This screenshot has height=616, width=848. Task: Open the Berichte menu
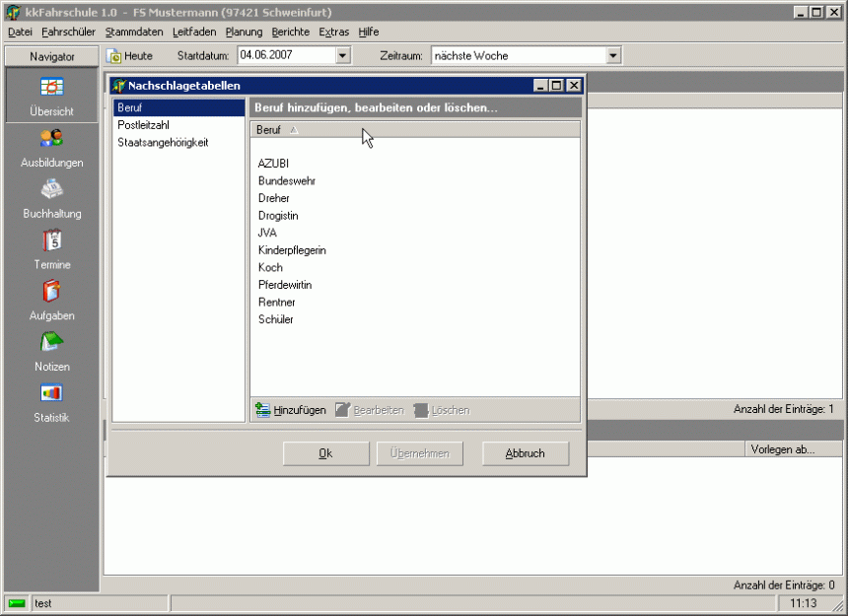click(290, 32)
